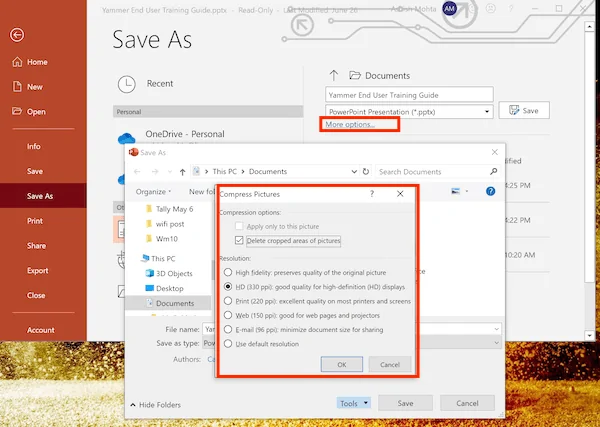The height and width of the screenshot is (427, 600).
Task: Open the view options dropdown arrow
Action: point(467,191)
